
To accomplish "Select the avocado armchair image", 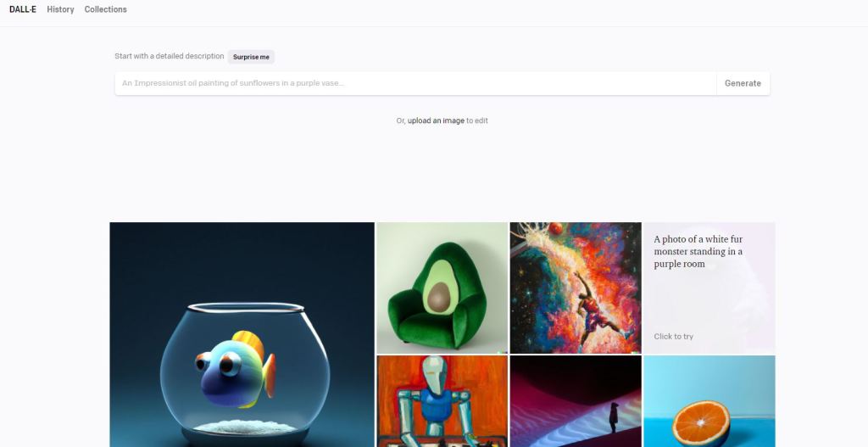I will click(442, 288).
